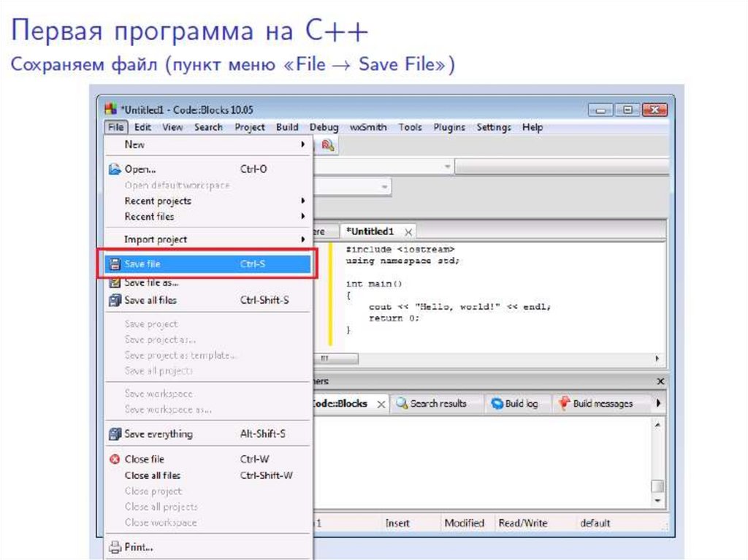Click the red Close file icon
Viewport: 748px width, 560px height.
pos(115,459)
